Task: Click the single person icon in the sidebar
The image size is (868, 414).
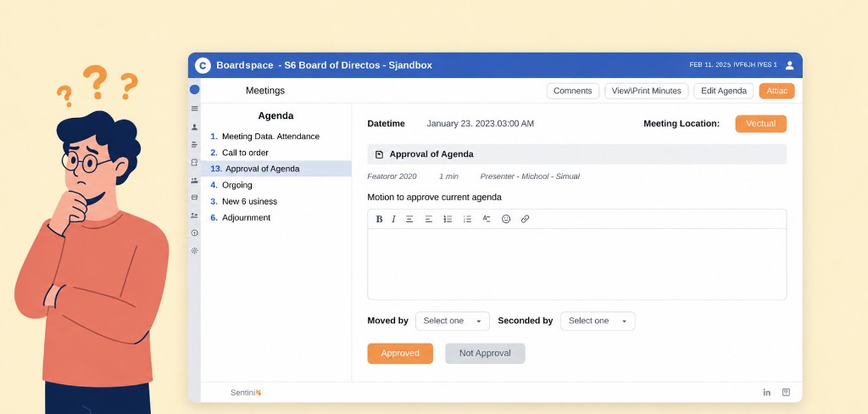Action: pyautogui.click(x=194, y=127)
